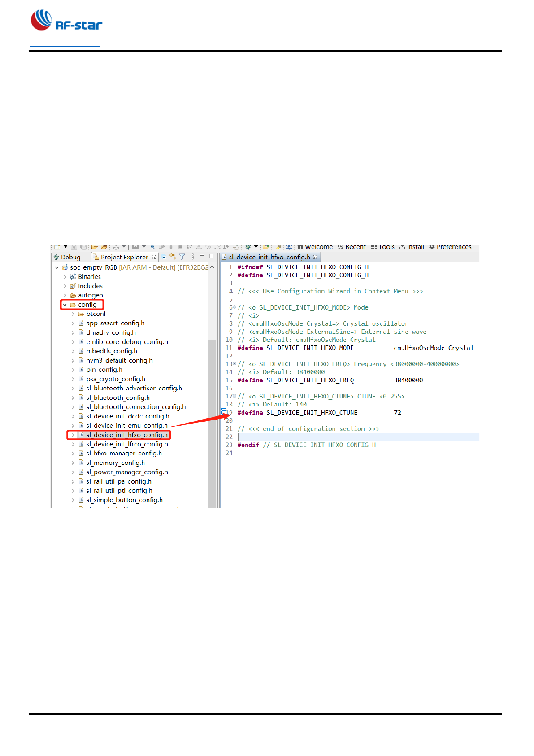Viewport: 534px width, 756px height.
Task: Maximize the Project Explorer panel
Action: 211,256
